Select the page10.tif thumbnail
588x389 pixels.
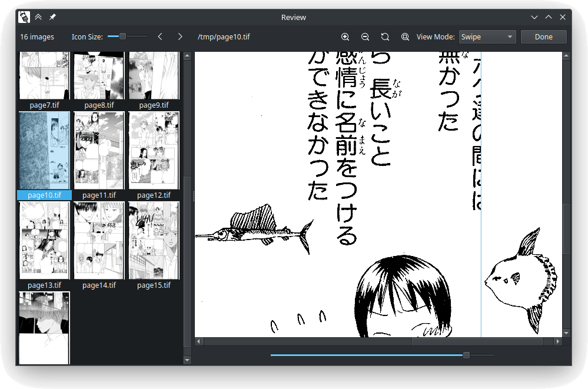pos(44,151)
